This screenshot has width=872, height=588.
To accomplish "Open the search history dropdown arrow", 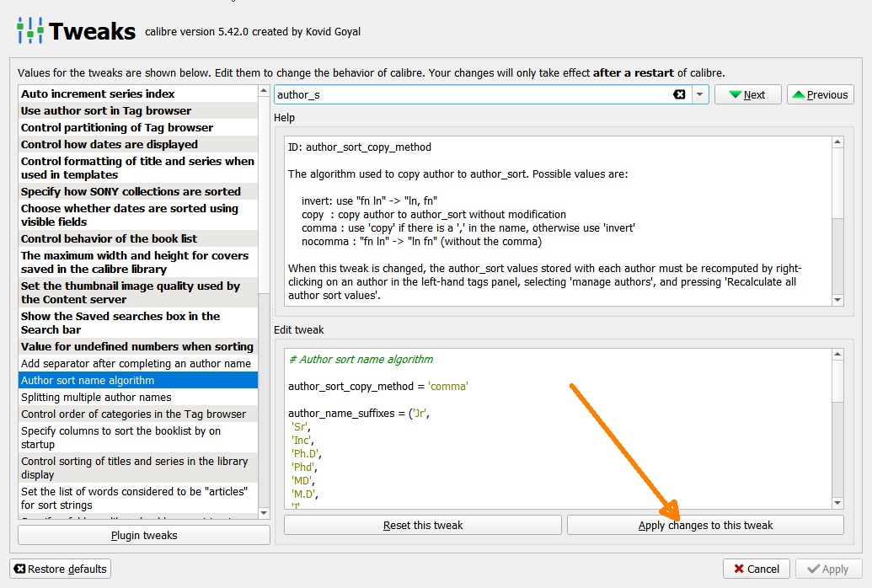I will [x=699, y=94].
